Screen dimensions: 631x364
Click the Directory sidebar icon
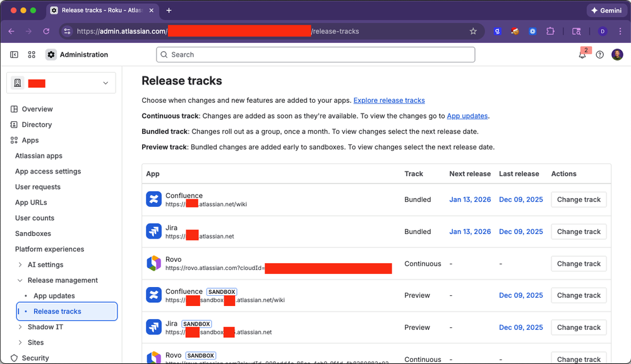[14, 124]
